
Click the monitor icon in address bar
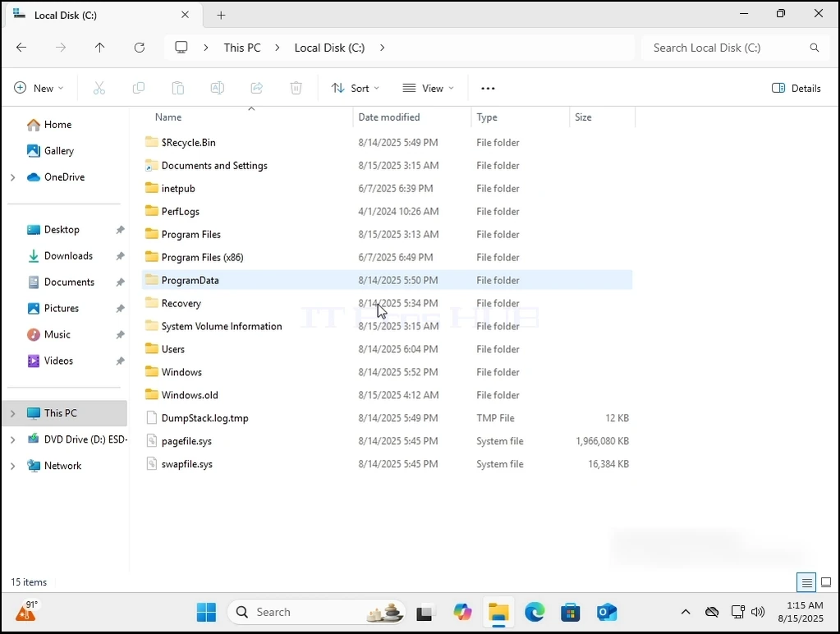tap(181, 47)
